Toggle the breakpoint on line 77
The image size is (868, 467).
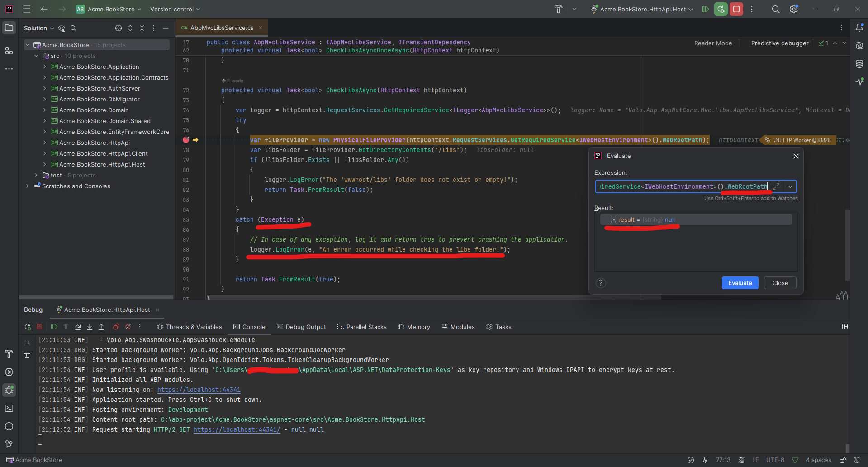186,140
